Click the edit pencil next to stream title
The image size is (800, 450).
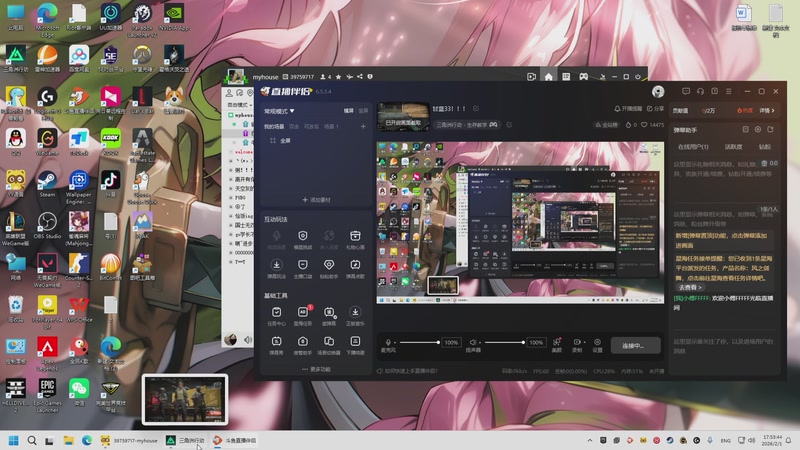pos(476,109)
